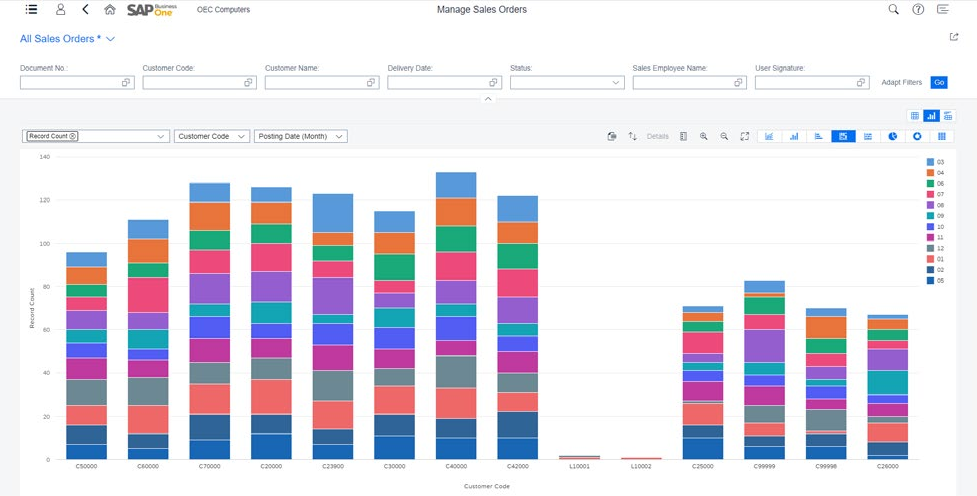Click the Go button
977x496 pixels.
(938, 83)
